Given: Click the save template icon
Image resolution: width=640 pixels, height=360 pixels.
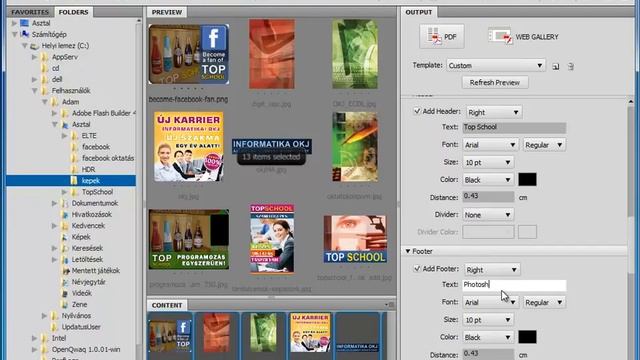Looking at the screenshot, I should click(x=556, y=66).
